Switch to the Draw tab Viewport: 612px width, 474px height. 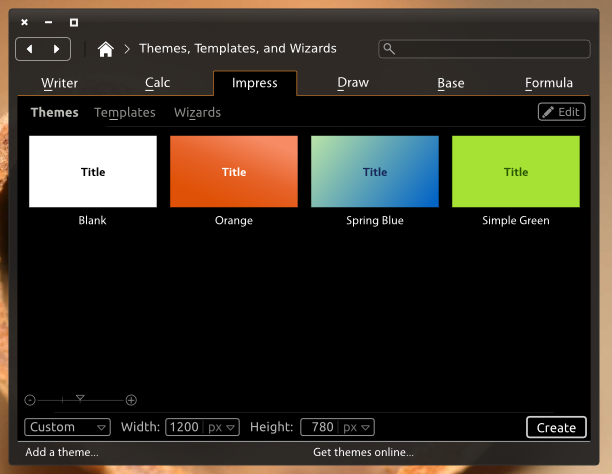[353, 83]
